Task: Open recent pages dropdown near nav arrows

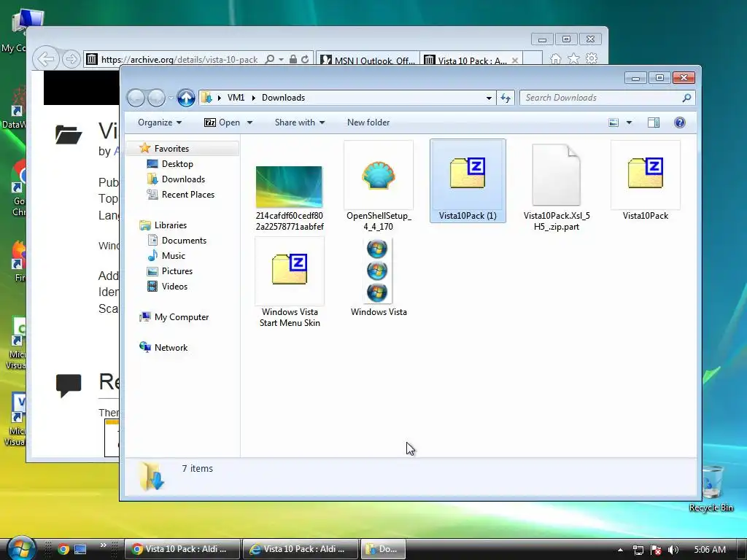Action: (x=170, y=98)
